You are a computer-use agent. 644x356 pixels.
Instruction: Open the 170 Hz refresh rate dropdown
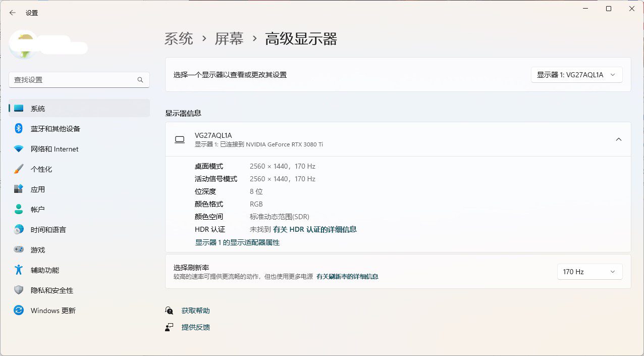click(589, 272)
